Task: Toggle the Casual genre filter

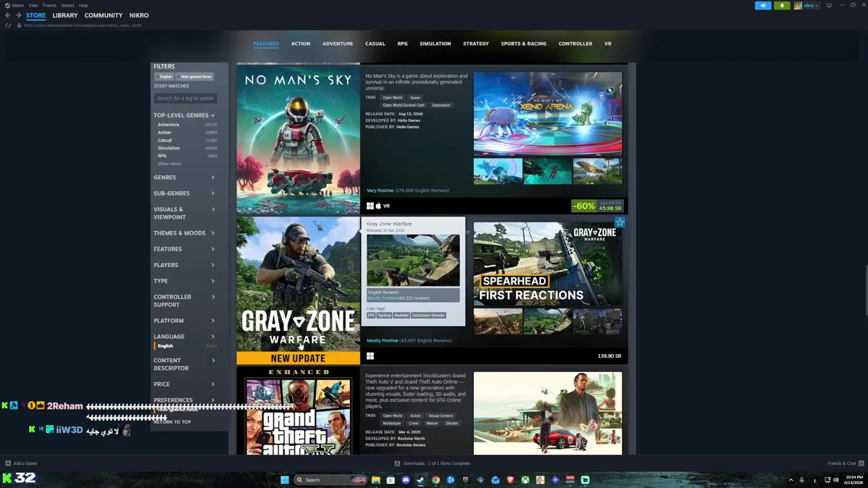Action: click(x=186, y=140)
